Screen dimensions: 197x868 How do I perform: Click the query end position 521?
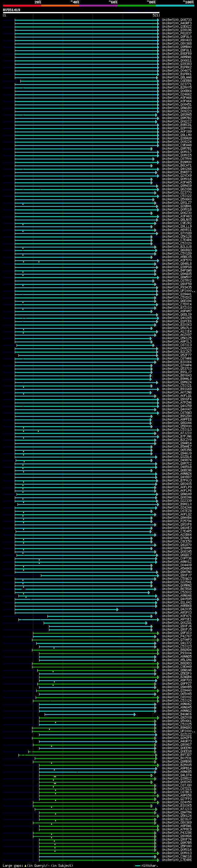tap(155, 15)
